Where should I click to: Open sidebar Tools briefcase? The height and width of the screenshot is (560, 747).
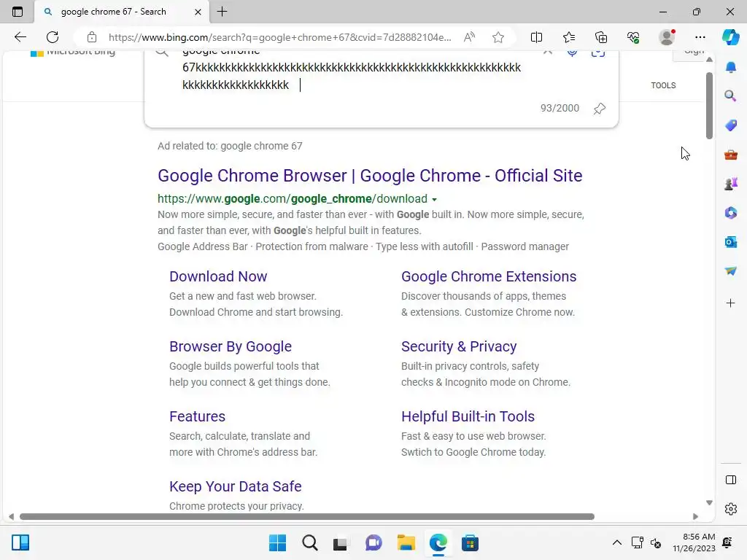pos(731,155)
